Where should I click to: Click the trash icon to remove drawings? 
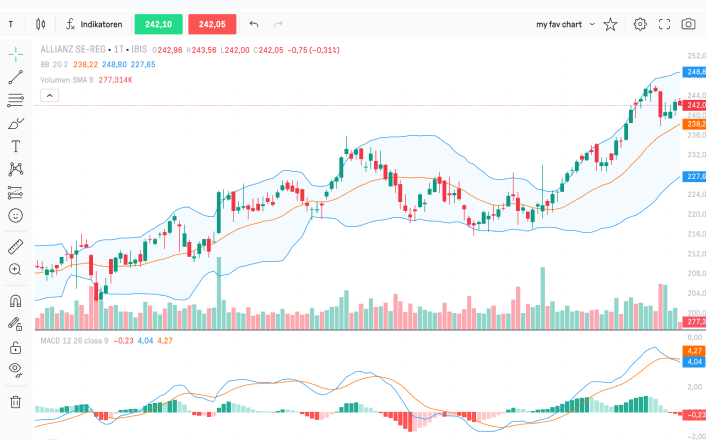click(x=15, y=402)
